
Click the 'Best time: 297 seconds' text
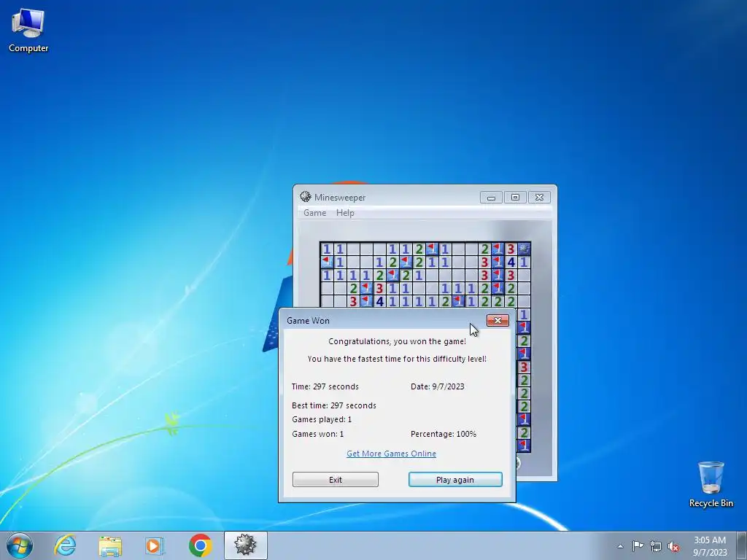pyautogui.click(x=334, y=405)
